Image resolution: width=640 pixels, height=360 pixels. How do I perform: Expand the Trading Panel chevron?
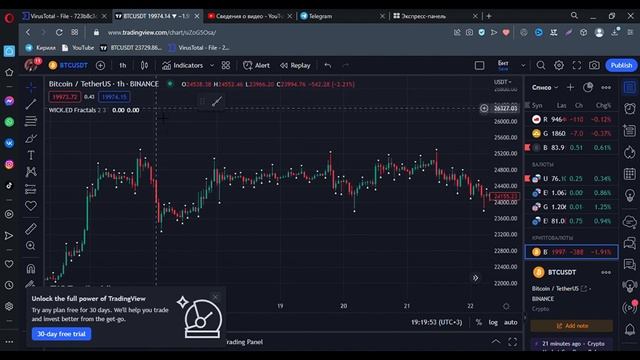coord(496,342)
